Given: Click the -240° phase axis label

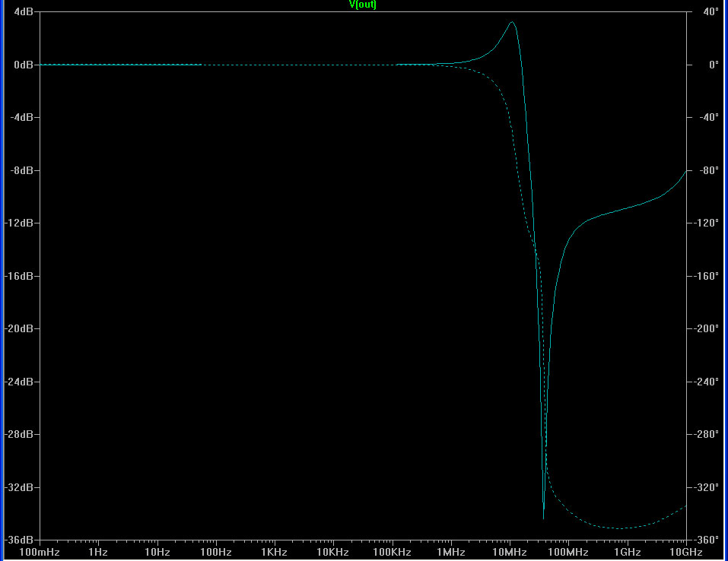Looking at the screenshot, I should [706, 382].
